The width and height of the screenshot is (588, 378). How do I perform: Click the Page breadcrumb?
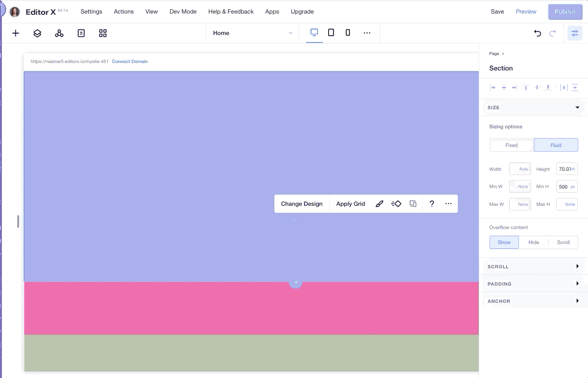494,54
